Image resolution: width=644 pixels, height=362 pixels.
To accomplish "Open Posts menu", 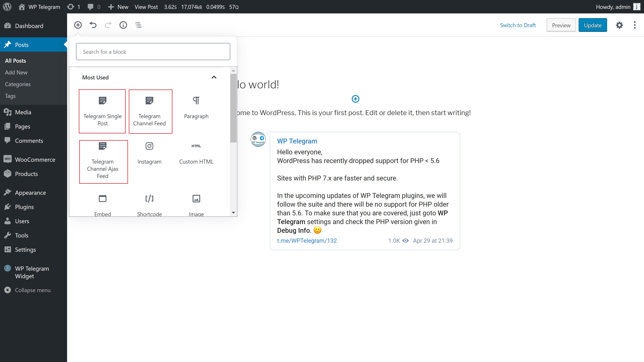I will click(34, 45).
